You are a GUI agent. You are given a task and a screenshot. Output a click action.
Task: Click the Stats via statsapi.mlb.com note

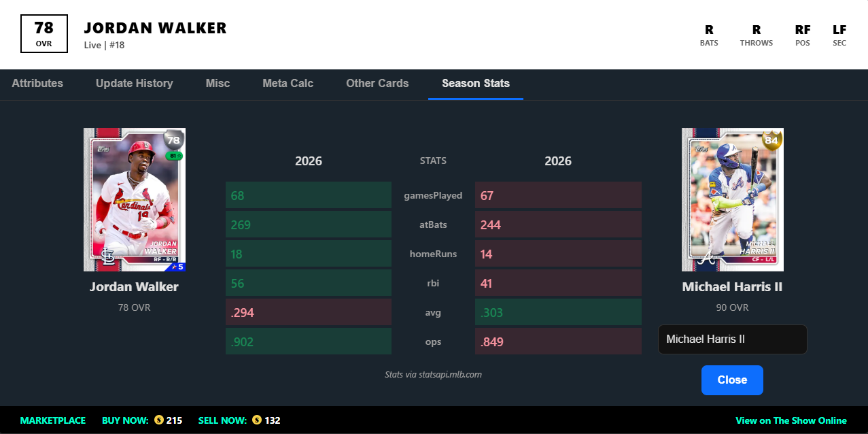pos(433,374)
